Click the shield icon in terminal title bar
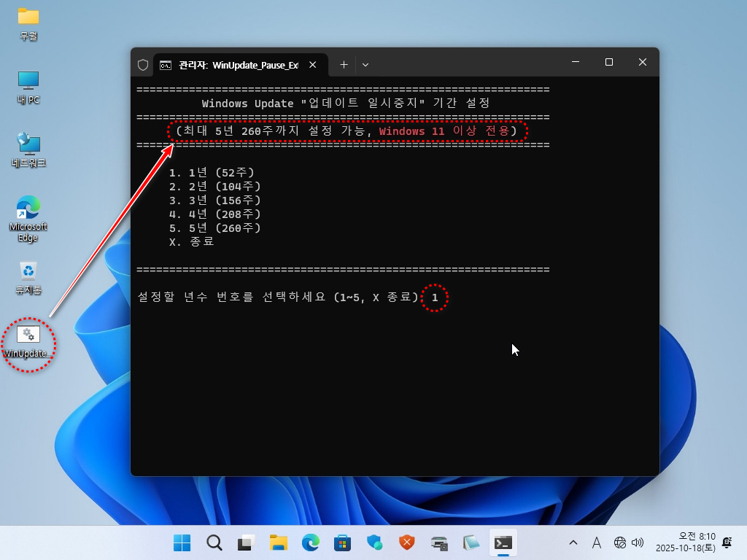The width and height of the screenshot is (747, 560). tap(143, 65)
